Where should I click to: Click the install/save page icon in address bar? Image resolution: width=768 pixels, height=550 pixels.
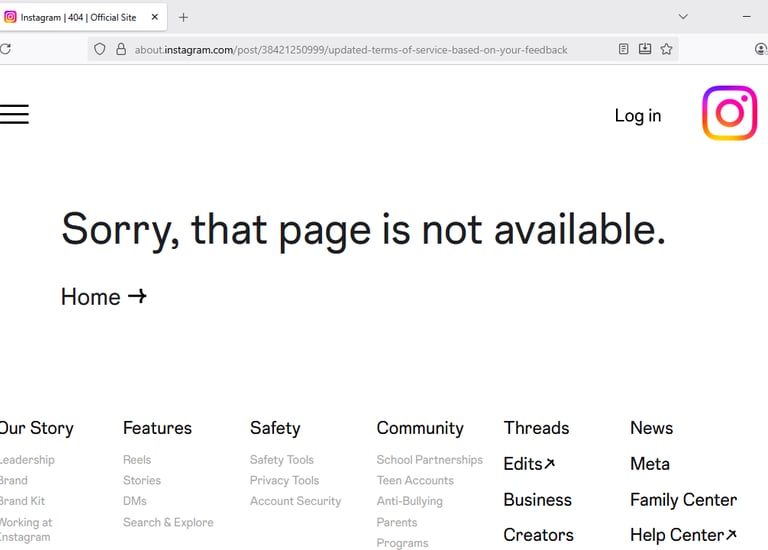coord(645,49)
